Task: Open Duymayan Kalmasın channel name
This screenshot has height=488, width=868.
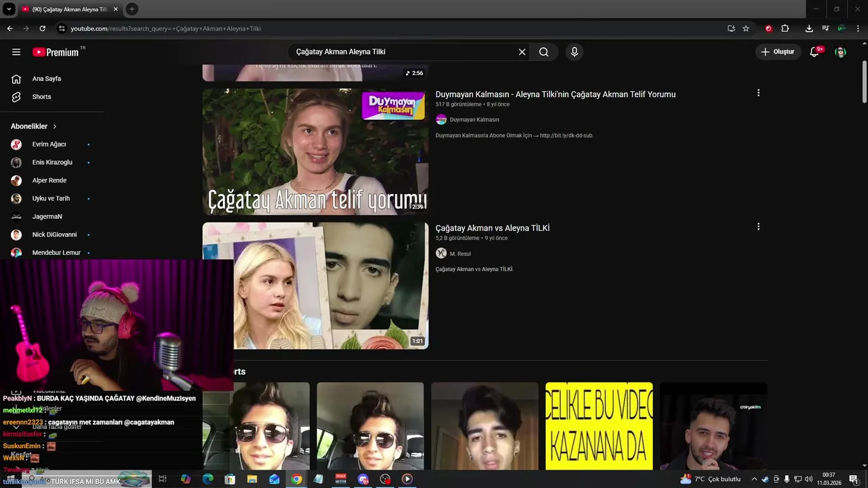Action: 474,120
